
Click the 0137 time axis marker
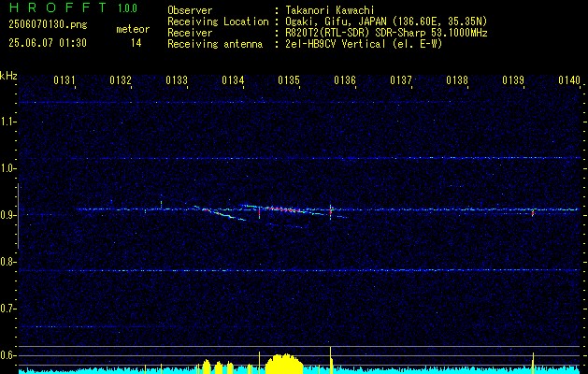[400, 79]
